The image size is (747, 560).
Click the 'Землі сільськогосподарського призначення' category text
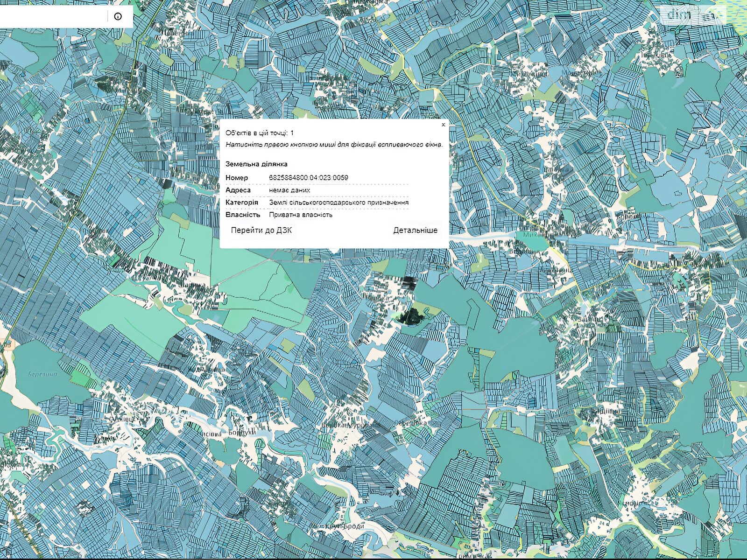click(x=339, y=203)
